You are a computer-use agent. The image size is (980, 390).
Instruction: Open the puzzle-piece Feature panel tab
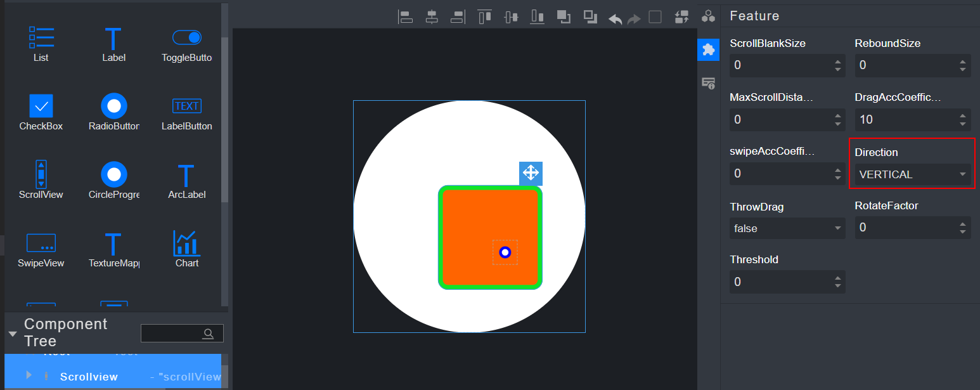pyautogui.click(x=708, y=49)
